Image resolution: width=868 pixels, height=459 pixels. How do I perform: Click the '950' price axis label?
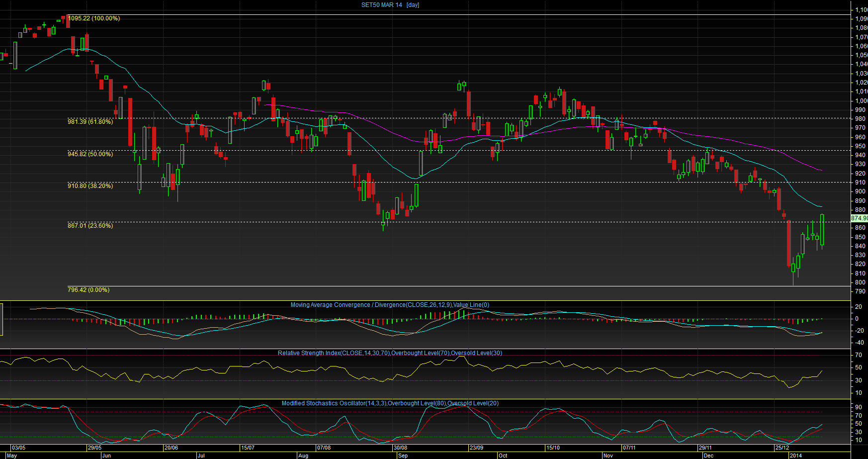[860, 146]
